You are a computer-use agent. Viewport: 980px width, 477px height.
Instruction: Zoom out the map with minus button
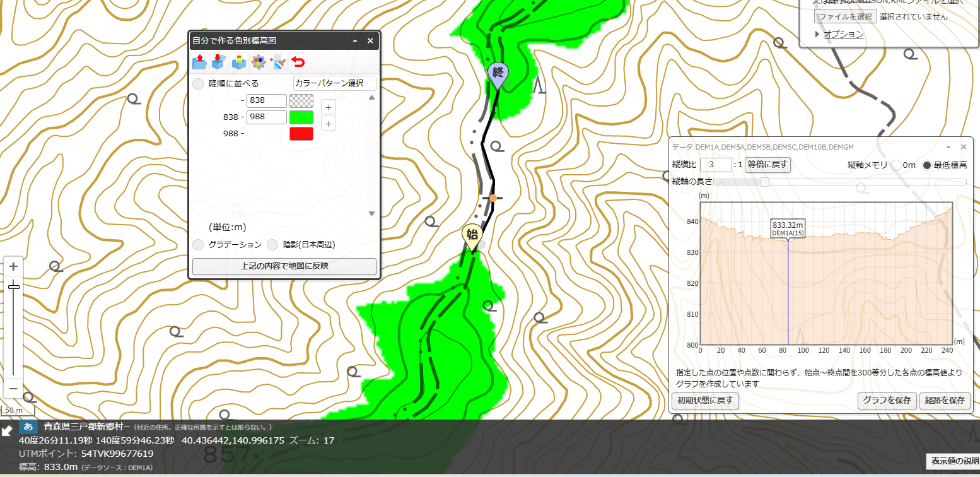pos(13,388)
